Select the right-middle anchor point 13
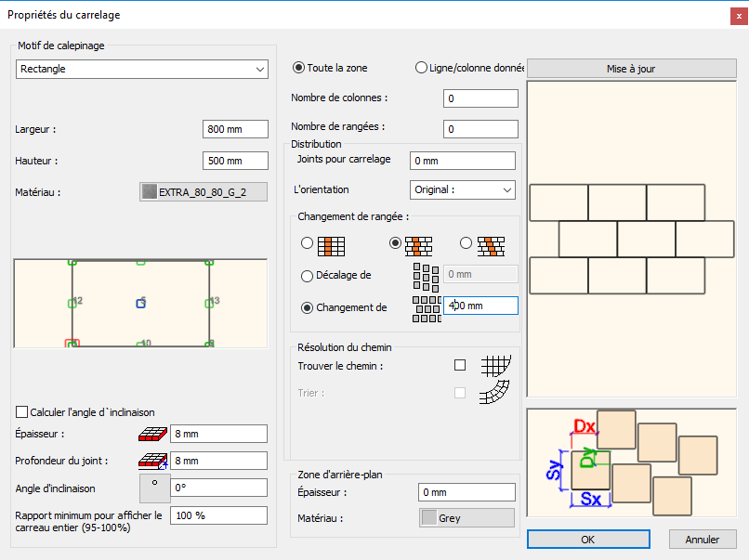 pyautogui.click(x=209, y=303)
